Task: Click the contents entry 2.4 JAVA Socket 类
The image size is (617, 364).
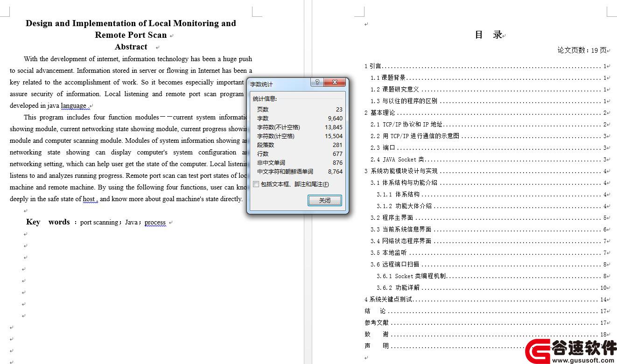Action: click(x=489, y=160)
